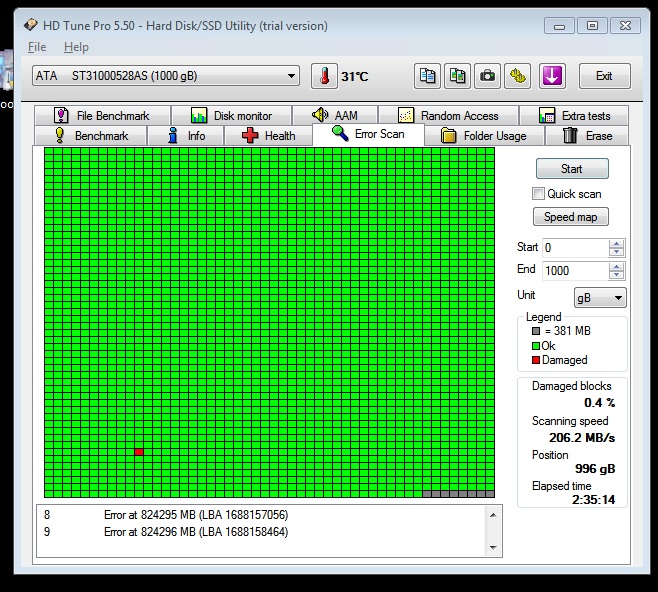Click the error log scroll up arrow
The image size is (658, 592).
point(493,515)
